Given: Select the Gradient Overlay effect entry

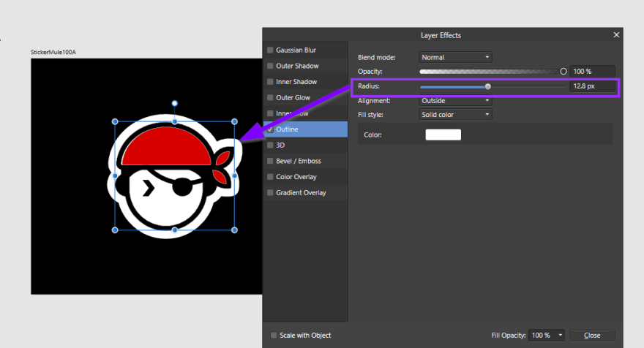Looking at the screenshot, I should (x=301, y=193).
